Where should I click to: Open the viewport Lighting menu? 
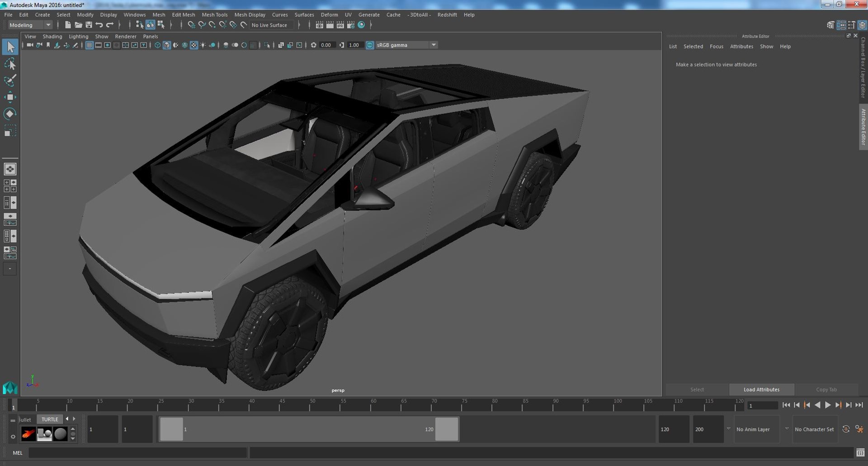79,36
